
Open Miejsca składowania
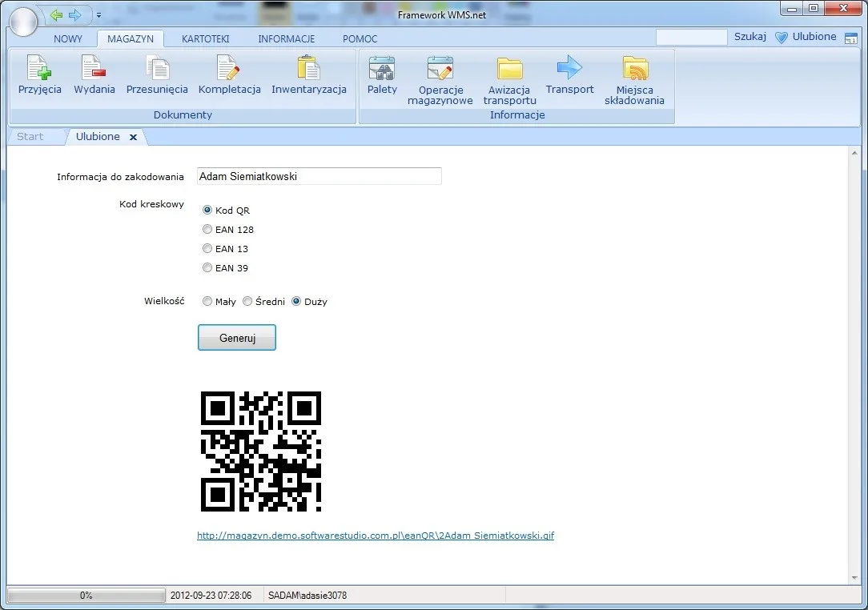634,80
